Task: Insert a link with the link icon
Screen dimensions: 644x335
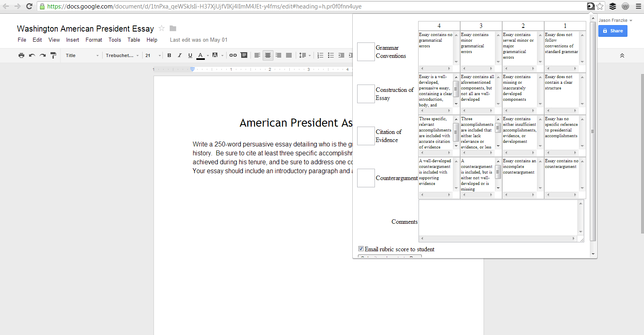Action: tap(233, 55)
